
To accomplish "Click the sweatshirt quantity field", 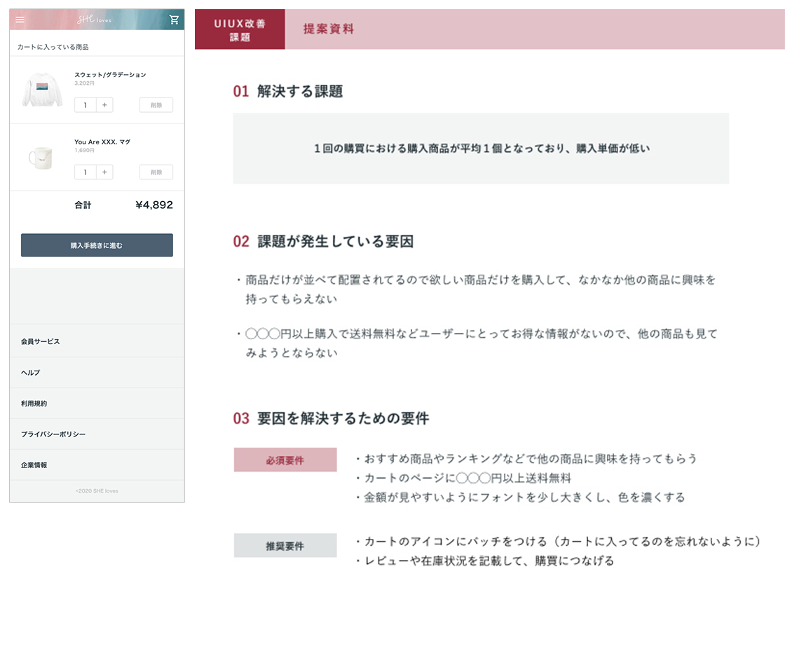I will (x=86, y=105).
